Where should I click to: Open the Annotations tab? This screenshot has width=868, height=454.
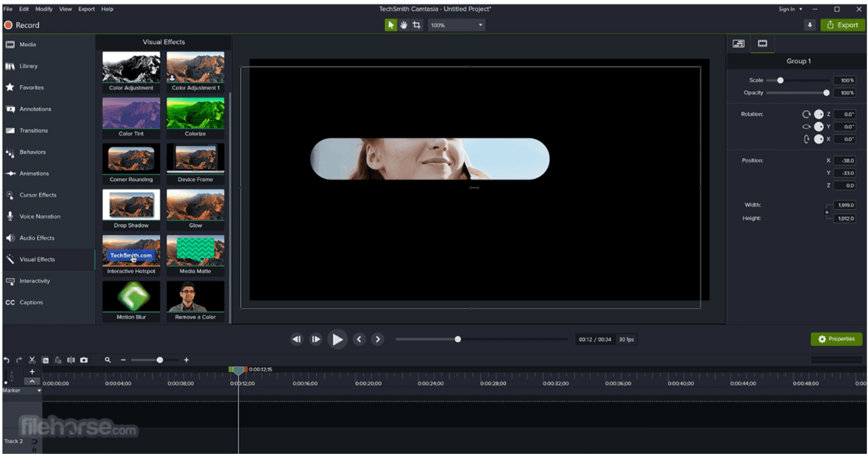pos(48,109)
